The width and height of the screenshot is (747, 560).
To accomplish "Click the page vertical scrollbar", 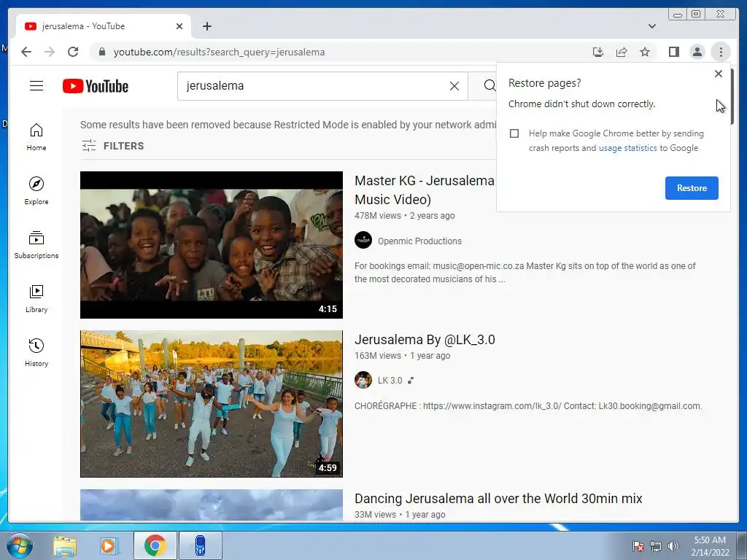I will (734, 98).
